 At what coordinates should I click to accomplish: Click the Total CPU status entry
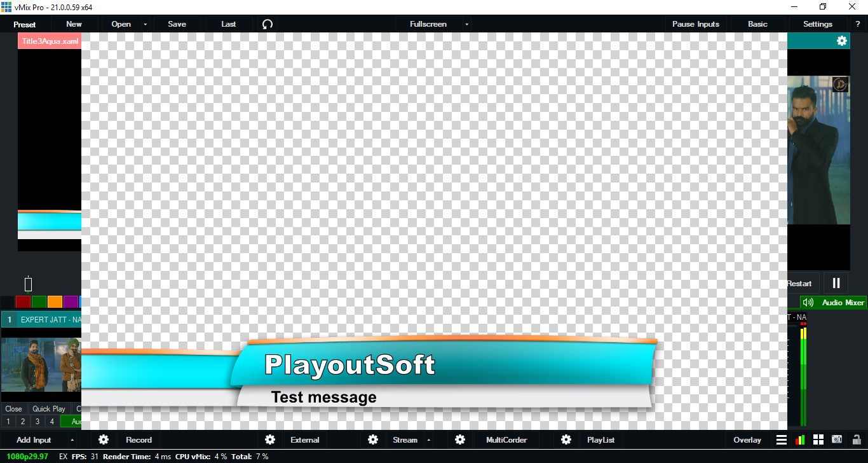coord(249,457)
